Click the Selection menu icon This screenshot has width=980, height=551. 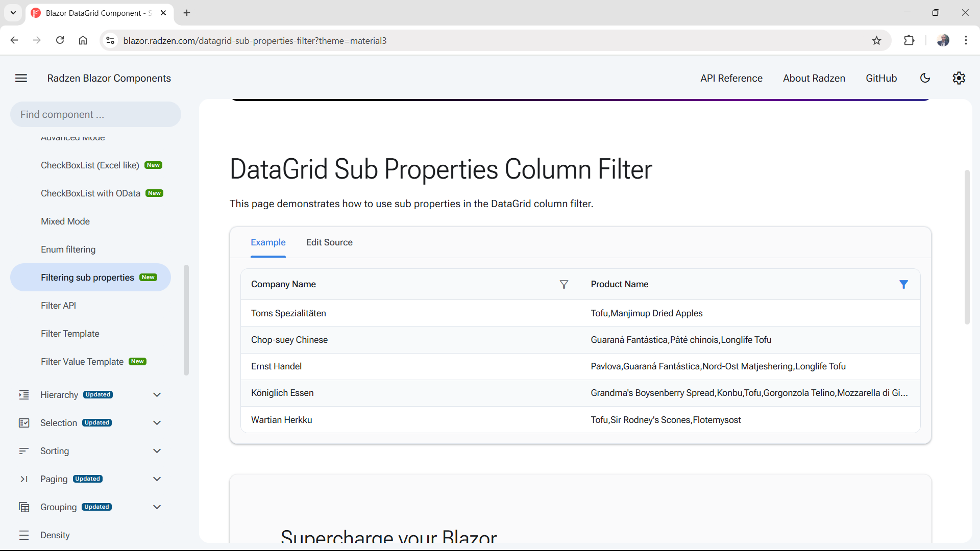pos(24,423)
